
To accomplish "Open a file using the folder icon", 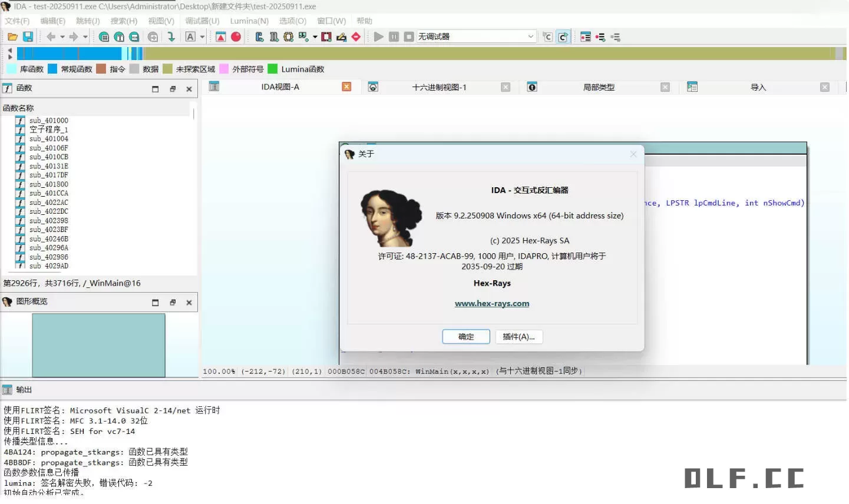I will pos(12,37).
